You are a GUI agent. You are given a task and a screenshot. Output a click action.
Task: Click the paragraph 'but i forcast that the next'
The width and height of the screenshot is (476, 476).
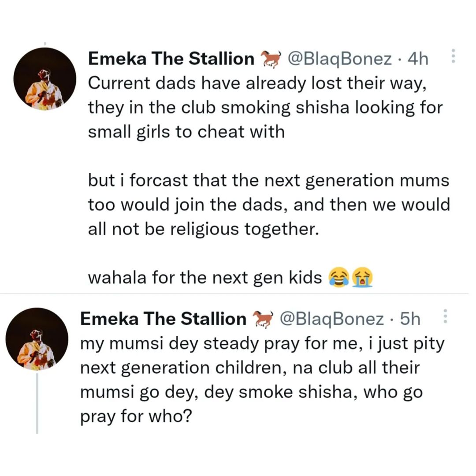tap(269, 205)
